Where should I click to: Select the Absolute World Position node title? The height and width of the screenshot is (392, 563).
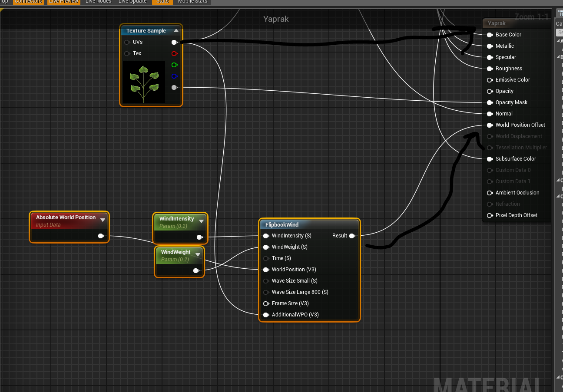pyautogui.click(x=66, y=217)
